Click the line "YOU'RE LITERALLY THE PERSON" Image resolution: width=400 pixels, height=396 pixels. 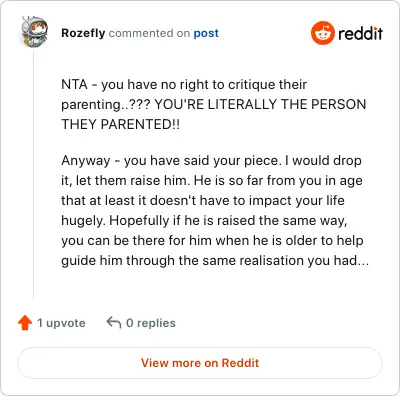tap(260, 104)
